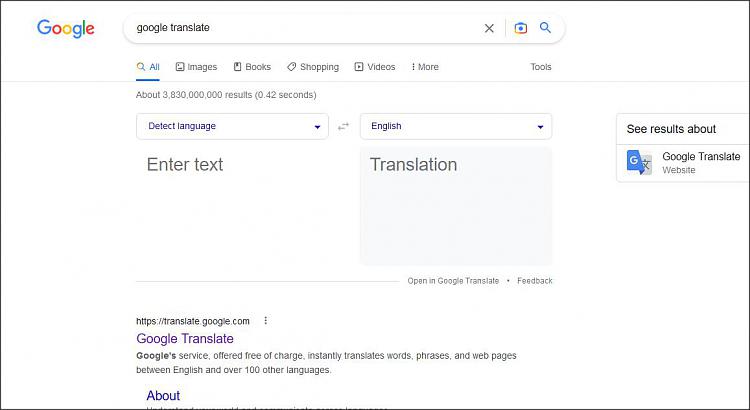The image size is (750, 410).
Task: Open the Google Translate result title
Action: 185,339
